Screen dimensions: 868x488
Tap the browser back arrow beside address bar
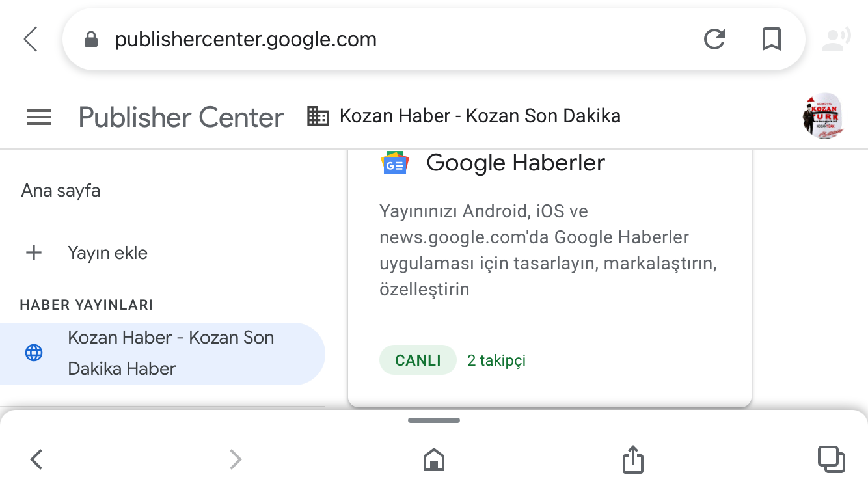pyautogui.click(x=31, y=39)
